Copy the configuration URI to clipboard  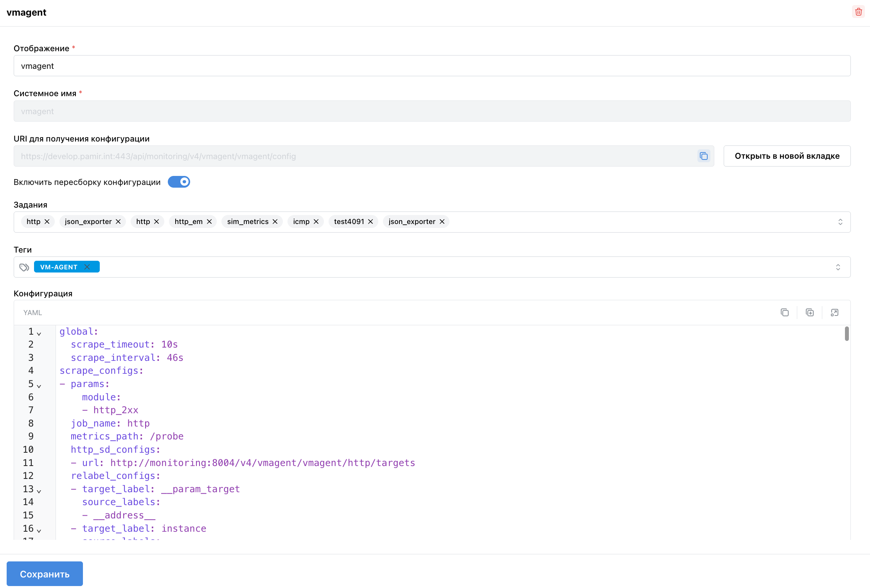703,156
